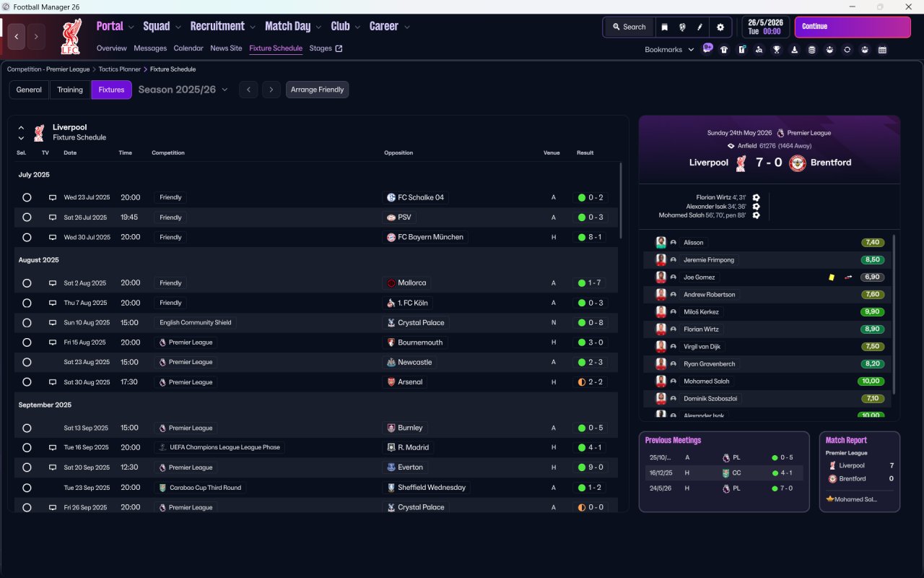Click the notice board icon in the bookmarks bar

coord(742,50)
